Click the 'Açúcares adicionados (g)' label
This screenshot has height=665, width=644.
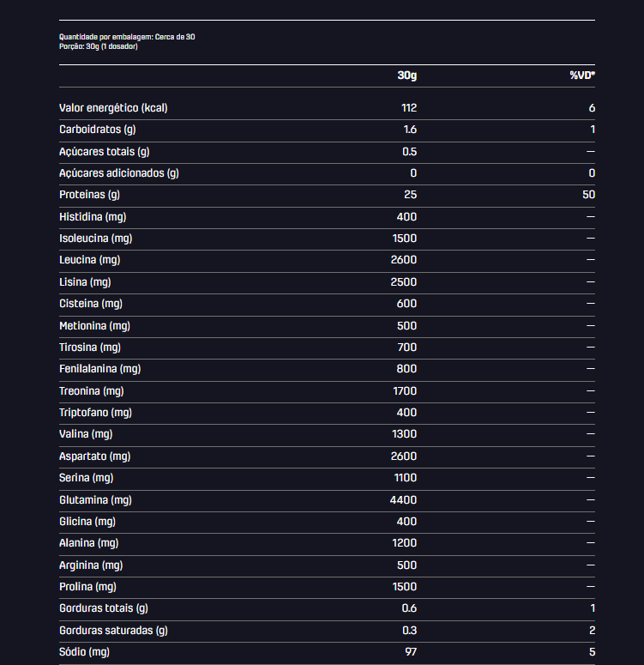119,173
